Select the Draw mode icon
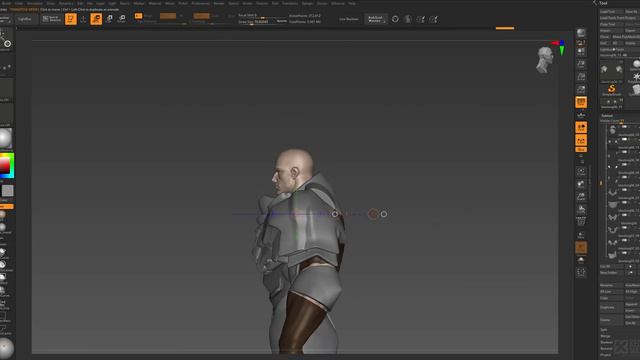The width and height of the screenshot is (640, 360). pos(83,19)
